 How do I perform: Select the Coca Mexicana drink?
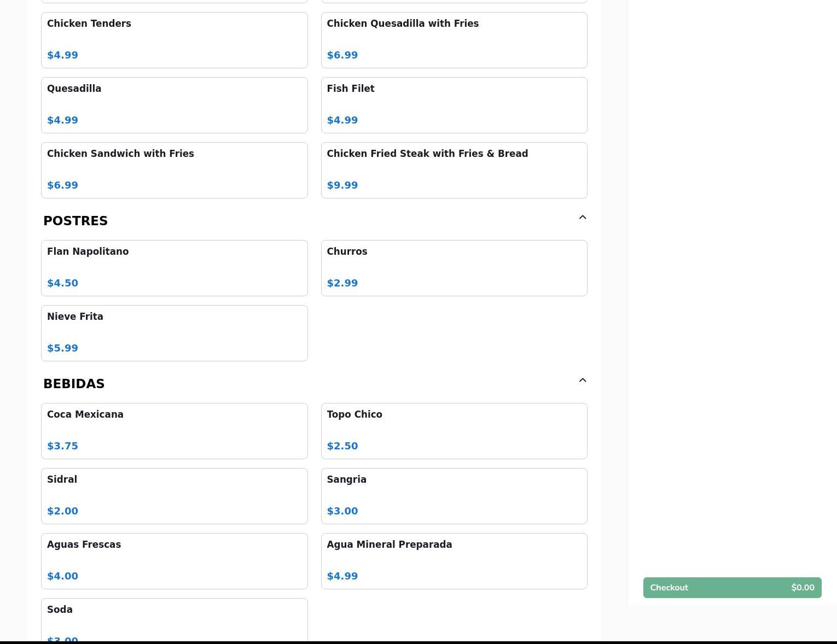pyautogui.click(x=174, y=431)
